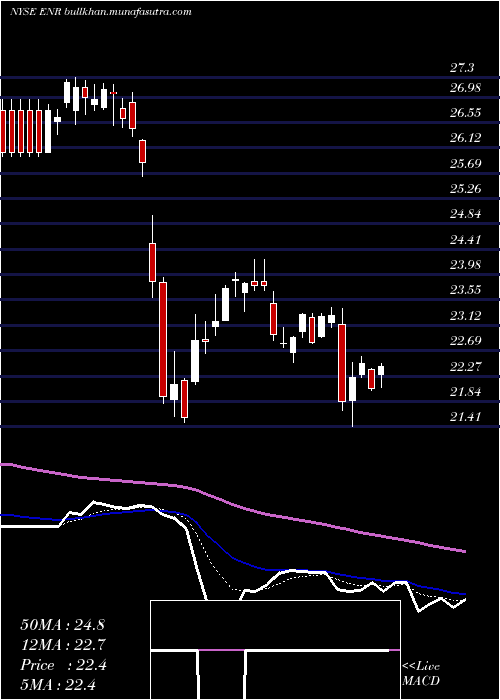The height and width of the screenshot is (700, 500).
Task: Click the tall red candle falling from 23.12 to 21.84
Action: pos(342,362)
